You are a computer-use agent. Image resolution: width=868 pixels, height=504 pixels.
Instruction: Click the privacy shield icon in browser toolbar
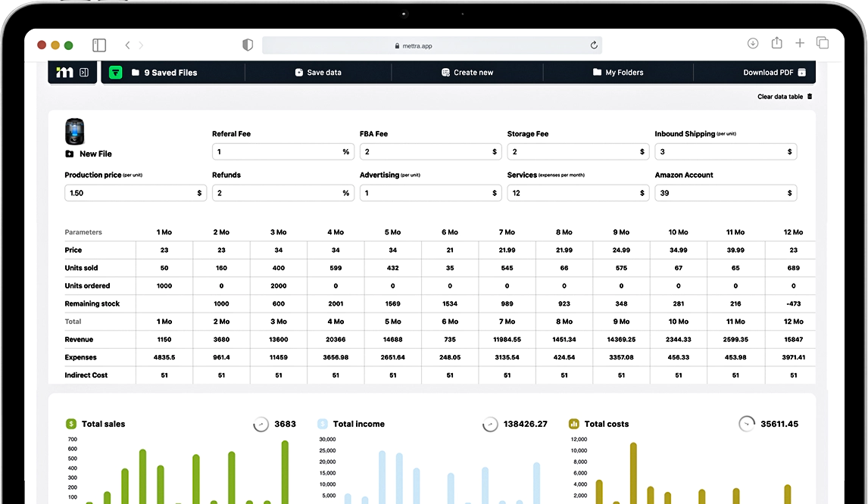248,45
